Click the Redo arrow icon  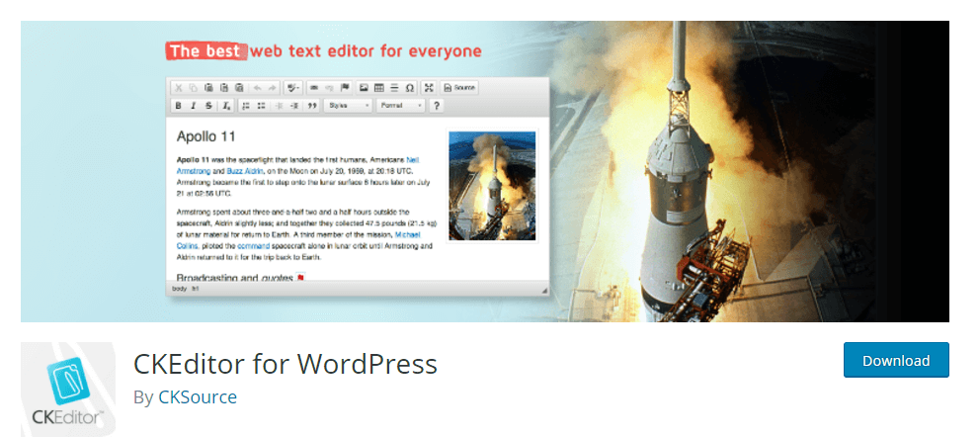click(272, 88)
